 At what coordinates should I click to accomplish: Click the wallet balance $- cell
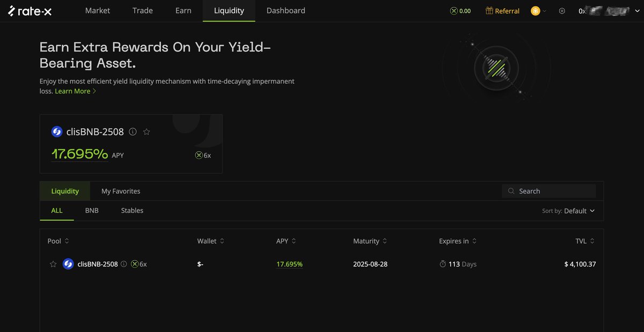point(201,264)
